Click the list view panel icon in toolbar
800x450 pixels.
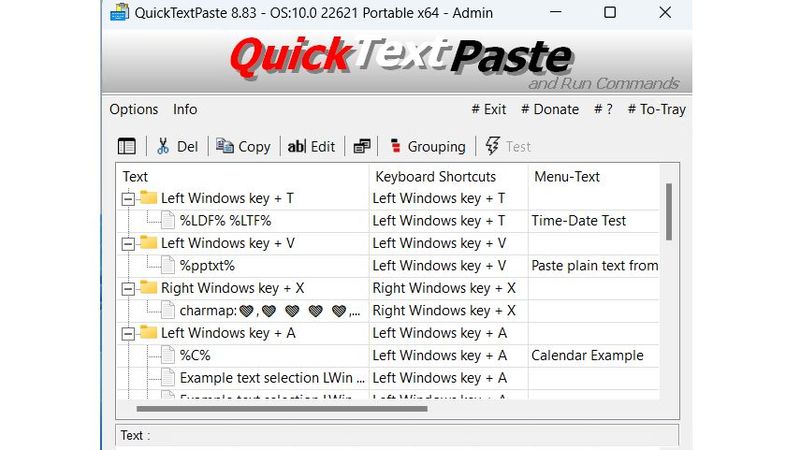pos(127,146)
